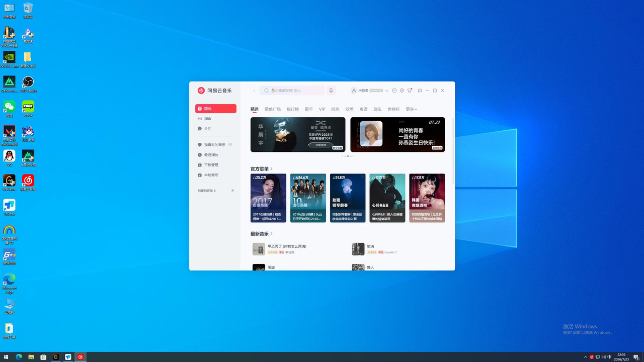Expand the 更多 category dropdown
The height and width of the screenshot is (362, 644).
(x=412, y=109)
